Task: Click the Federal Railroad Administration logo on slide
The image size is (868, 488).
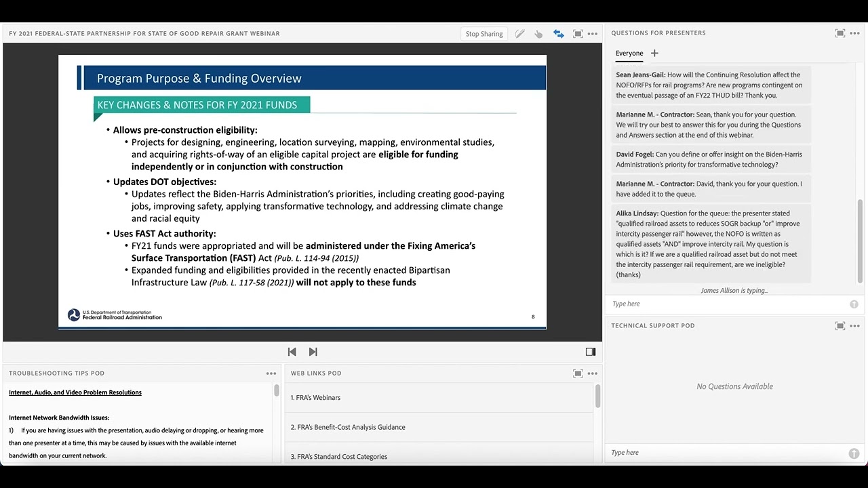Action: pyautogui.click(x=115, y=315)
